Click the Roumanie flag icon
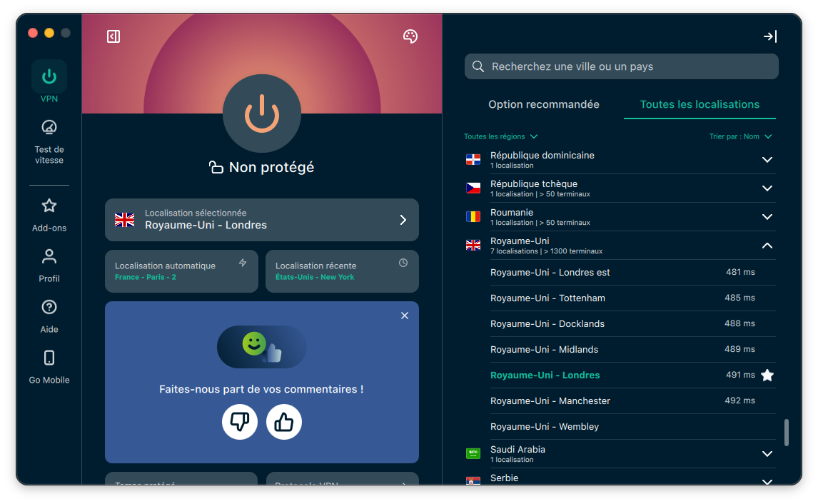The image size is (818, 504). (473, 216)
